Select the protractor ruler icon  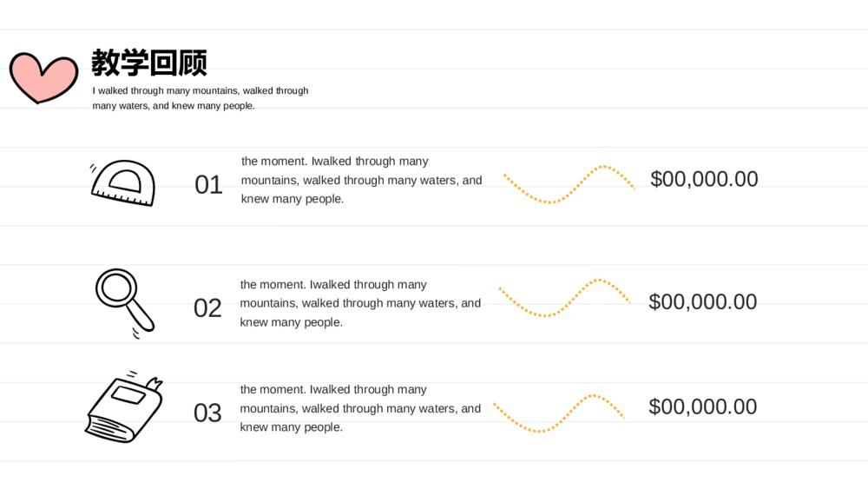[x=123, y=183]
